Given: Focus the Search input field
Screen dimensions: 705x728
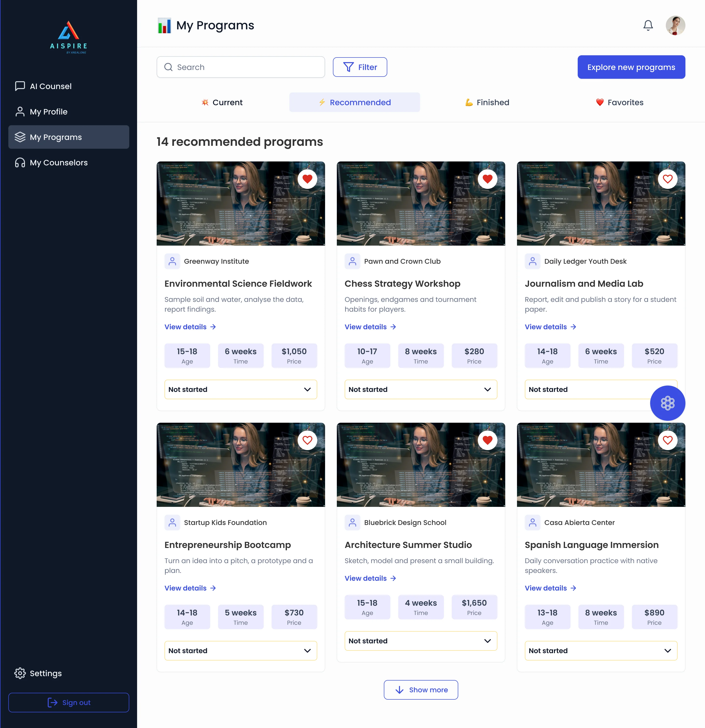Looking at the screenshot, I should click(x=240, y=67).
